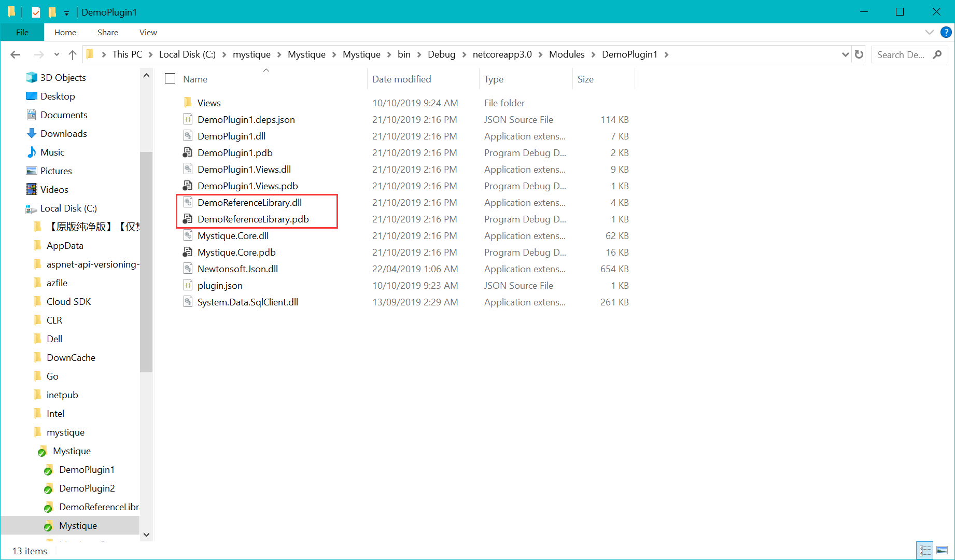The height and width of the screenshot is (560, 955).
Task: Navigate to netcoreapp3.0 in the breadcrumb
Action: coord(502,54)
